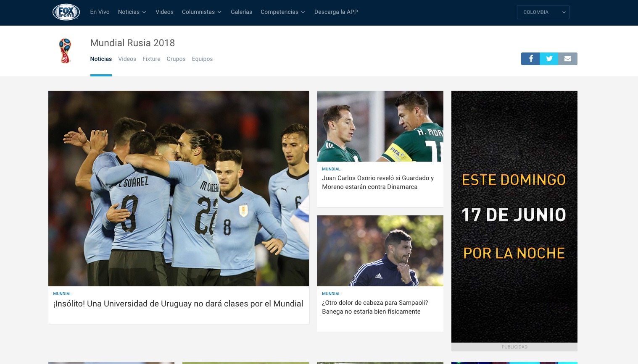
Task: Click MUNDIAL tag above Uruguay headline
Action: pos(62,294)
